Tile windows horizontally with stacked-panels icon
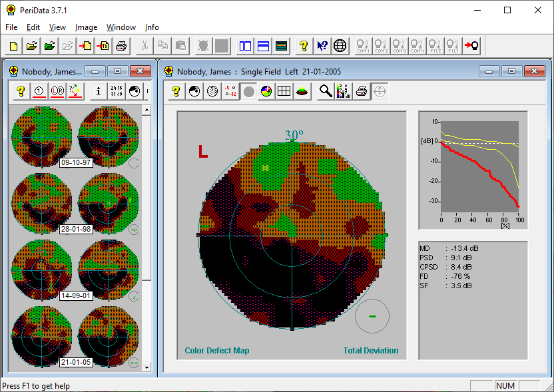The height and width of the screenshot is (392, 554). pyautogui.click(x=263, y=46)
